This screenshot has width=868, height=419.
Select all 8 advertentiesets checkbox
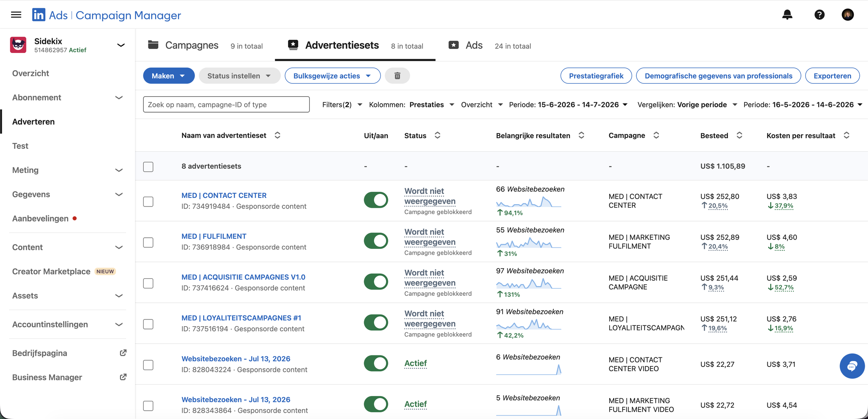click(148, 167)
